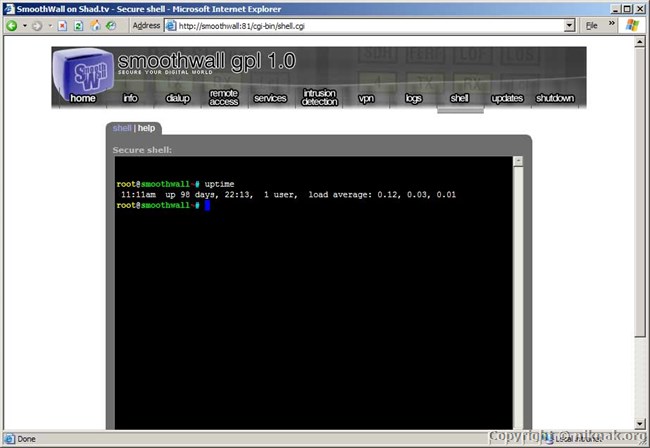Open the updates navigation item
Image resolution: width=650 pixels, height=448 pixels.
point(507,98)
